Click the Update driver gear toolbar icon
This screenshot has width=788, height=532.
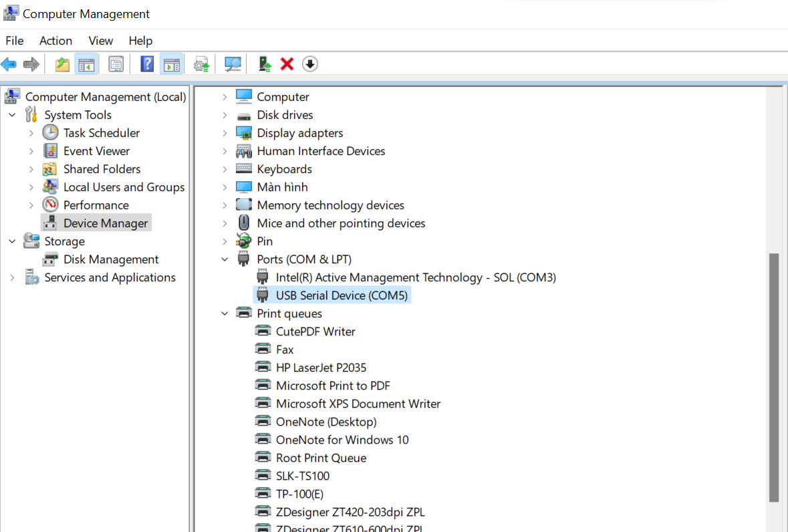(x=202, y=64)
